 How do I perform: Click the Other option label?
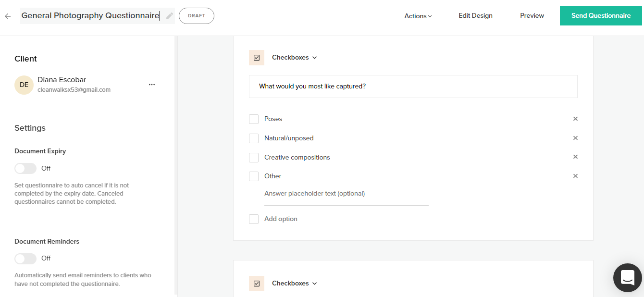click(272, 176)
